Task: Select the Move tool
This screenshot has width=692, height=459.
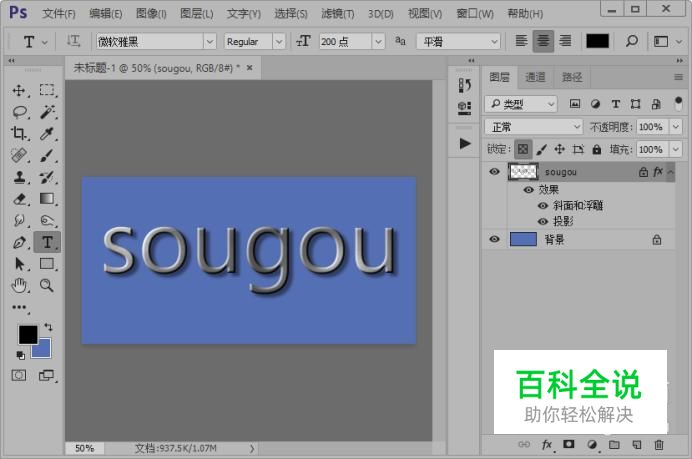Action: click(x=19, y=90)
